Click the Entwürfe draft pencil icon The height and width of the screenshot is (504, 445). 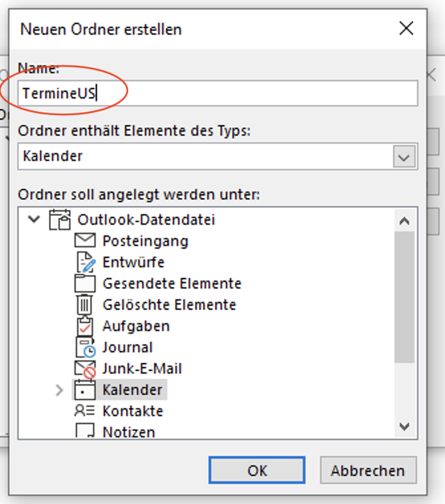[85, 262]
